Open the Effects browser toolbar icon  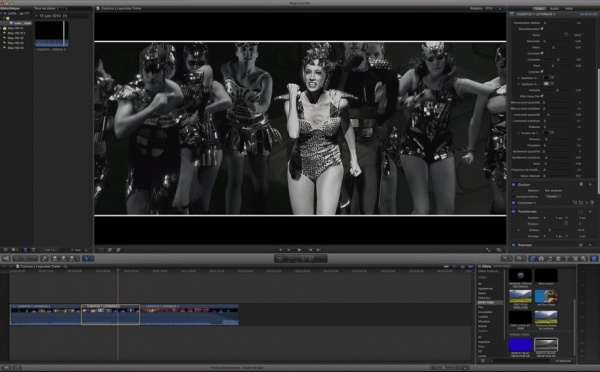point(533,259)
